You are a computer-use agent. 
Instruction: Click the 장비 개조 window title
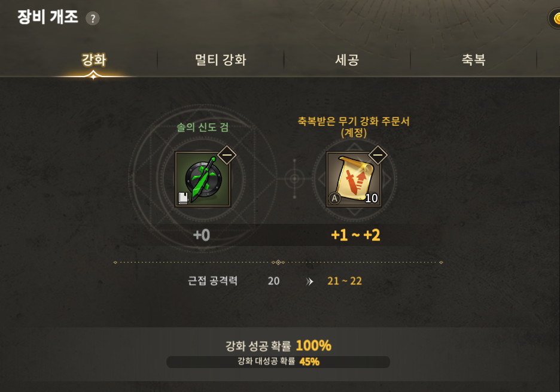click(x=47, y=17)
